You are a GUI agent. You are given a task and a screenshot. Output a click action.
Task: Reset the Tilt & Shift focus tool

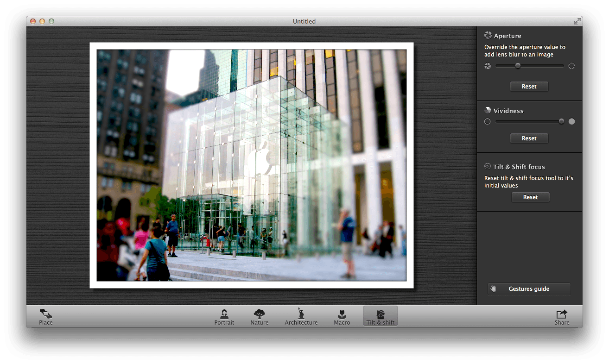[x=530, y=197]
